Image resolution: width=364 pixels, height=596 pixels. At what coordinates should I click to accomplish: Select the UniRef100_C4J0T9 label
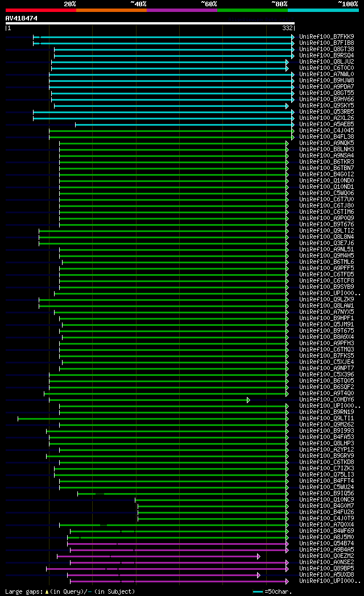pos(326,519)
